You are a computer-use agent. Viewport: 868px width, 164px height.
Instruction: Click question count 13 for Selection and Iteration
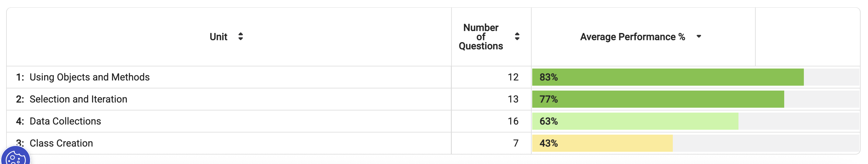[513, 99]
